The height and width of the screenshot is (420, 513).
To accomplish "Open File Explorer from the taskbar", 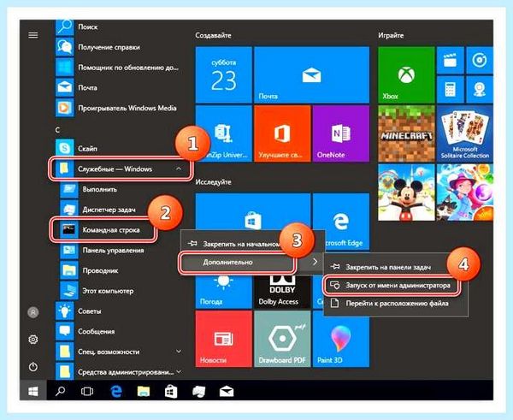I will (x=144, y=391).
